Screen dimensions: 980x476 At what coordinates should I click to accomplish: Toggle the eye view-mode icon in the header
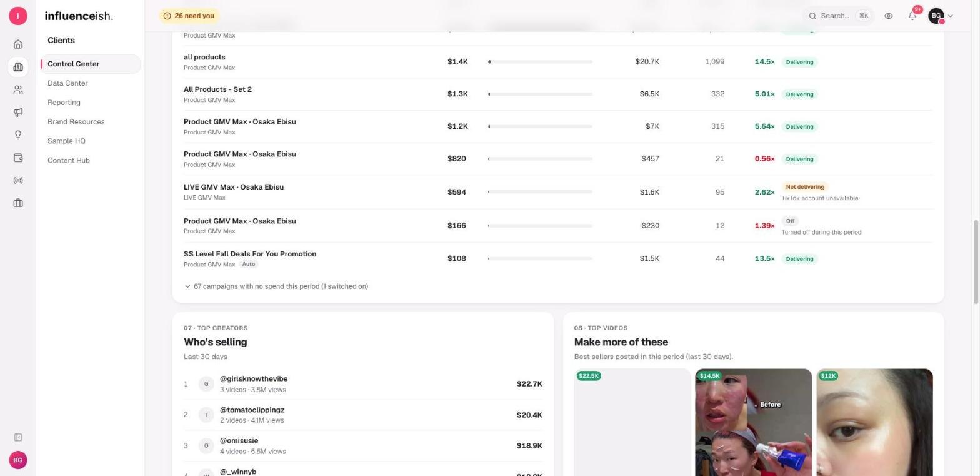(889, 16)
